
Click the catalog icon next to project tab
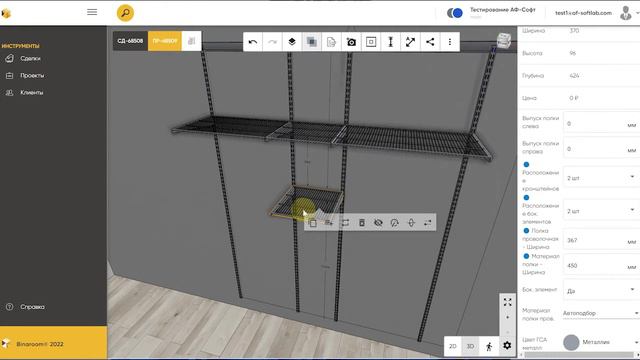pos(191,41)
